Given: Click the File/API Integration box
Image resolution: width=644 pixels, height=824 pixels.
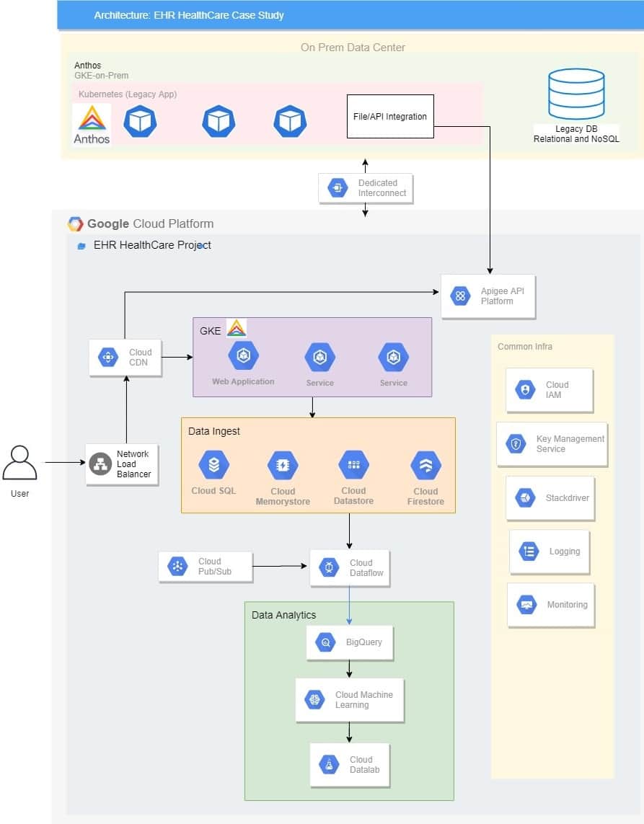Looking at the screenshot, I should tap(390, 116).
